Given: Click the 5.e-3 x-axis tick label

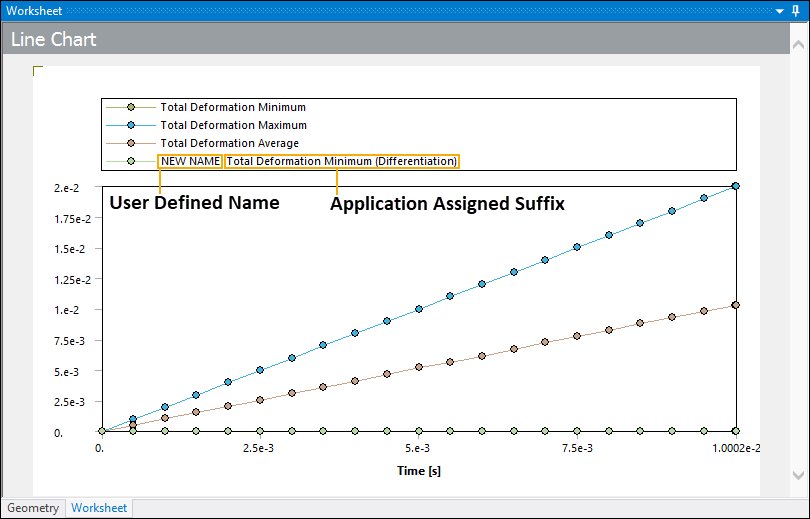Looking at the screenshot, I should coord(417,448).
